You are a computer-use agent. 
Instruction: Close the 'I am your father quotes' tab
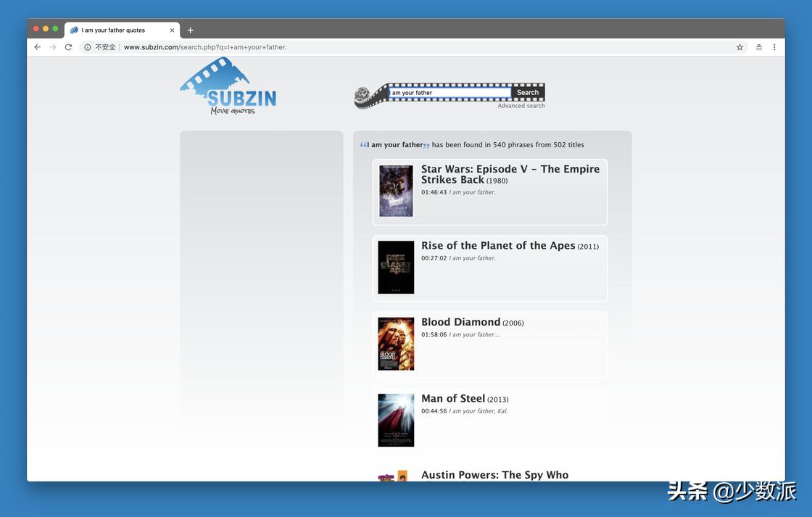[x=172, y=30]
